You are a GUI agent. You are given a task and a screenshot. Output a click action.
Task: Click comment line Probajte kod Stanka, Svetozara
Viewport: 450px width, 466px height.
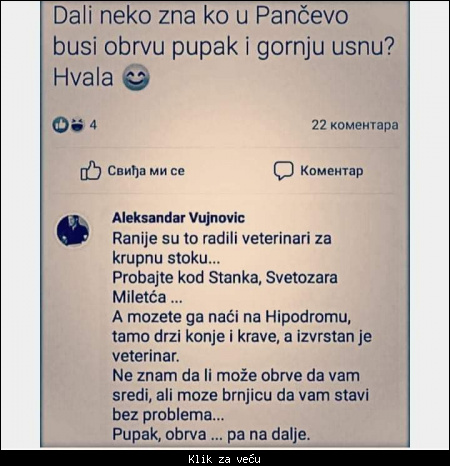225,277
